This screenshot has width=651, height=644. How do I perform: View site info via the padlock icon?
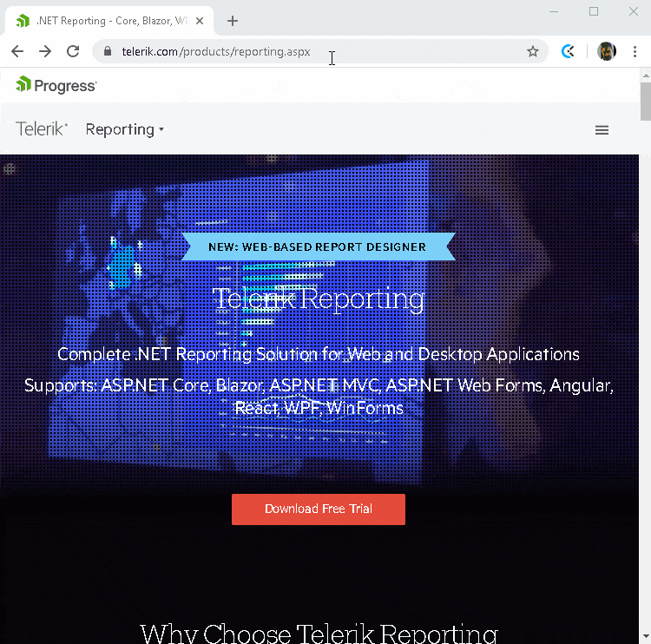point(108,51)
